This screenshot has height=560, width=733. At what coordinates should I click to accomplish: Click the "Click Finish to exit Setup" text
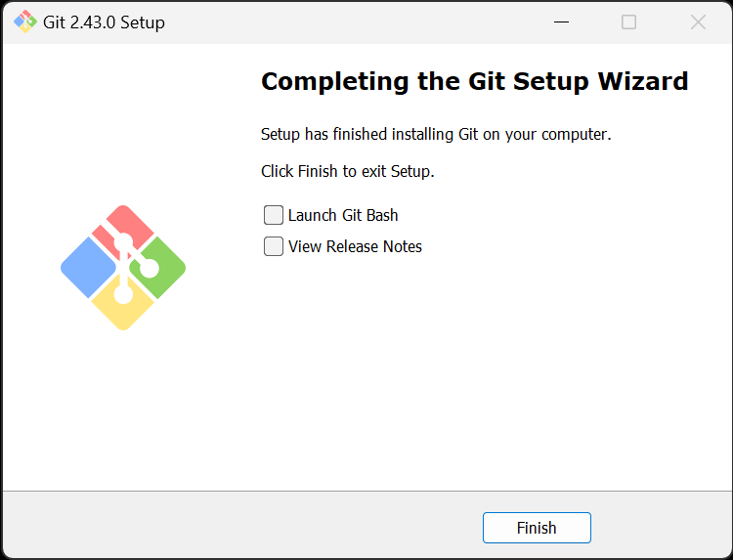(x=347, y=171)
